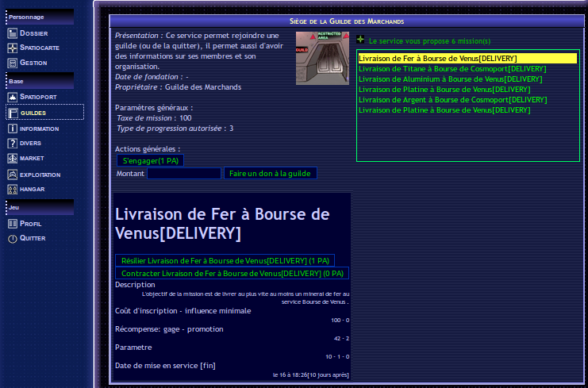588x388 pixels.
Task: Select Livraison de Titane à Bourse de Cosmoport
Action: pos(452,69)
